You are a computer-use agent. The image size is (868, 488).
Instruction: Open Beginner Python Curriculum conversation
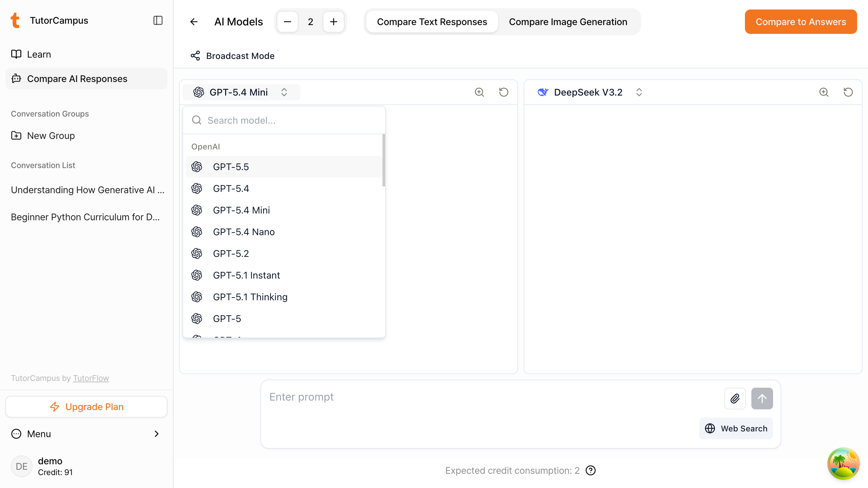pyautogui.click(x=85, y=217)
